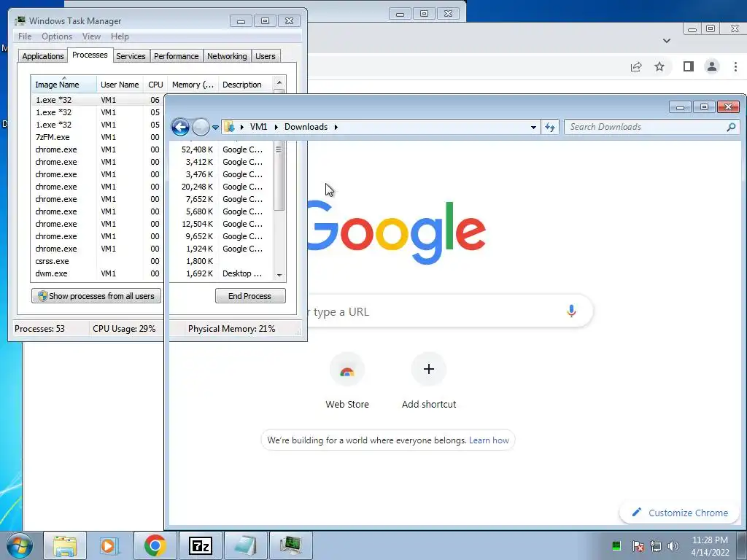Click the Learn how link
The width and height of the screenshot is (747, 560).
pyautogui.click(x=489, y=440)
